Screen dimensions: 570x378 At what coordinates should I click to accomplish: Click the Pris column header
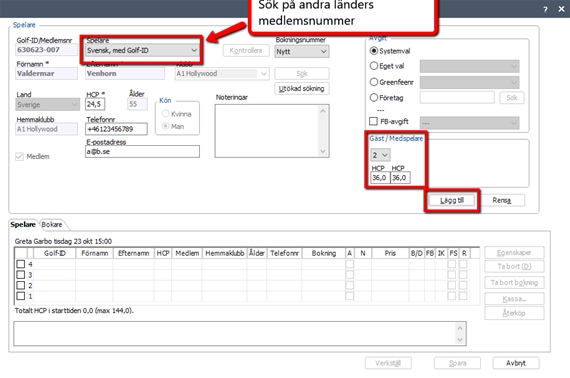pos(390,253)
